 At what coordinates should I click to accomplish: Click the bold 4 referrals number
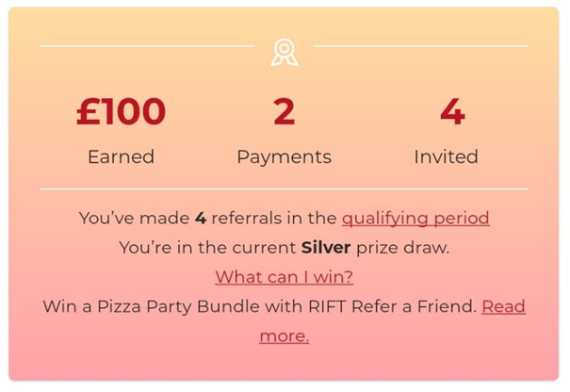[201, 219]
